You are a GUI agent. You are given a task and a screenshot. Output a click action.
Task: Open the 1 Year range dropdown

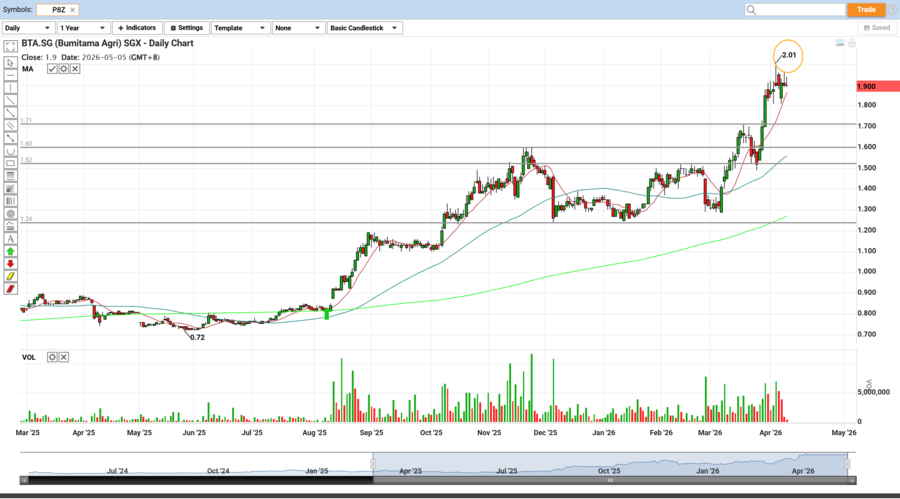coord(83,28)
